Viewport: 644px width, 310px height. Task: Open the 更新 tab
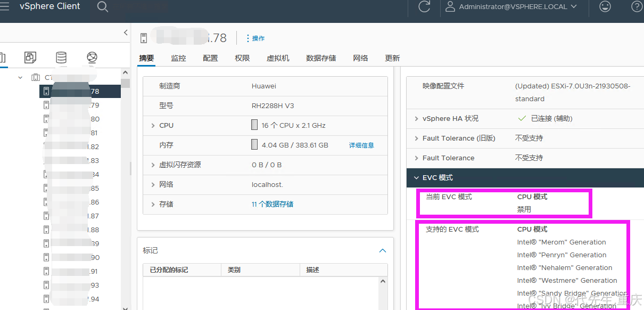click(392, 58)
